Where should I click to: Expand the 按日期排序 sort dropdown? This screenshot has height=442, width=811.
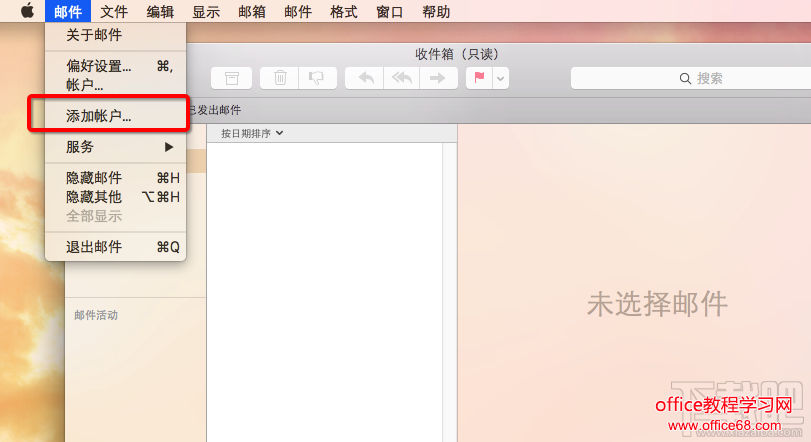pyautogui.click(x=252, y=133)
